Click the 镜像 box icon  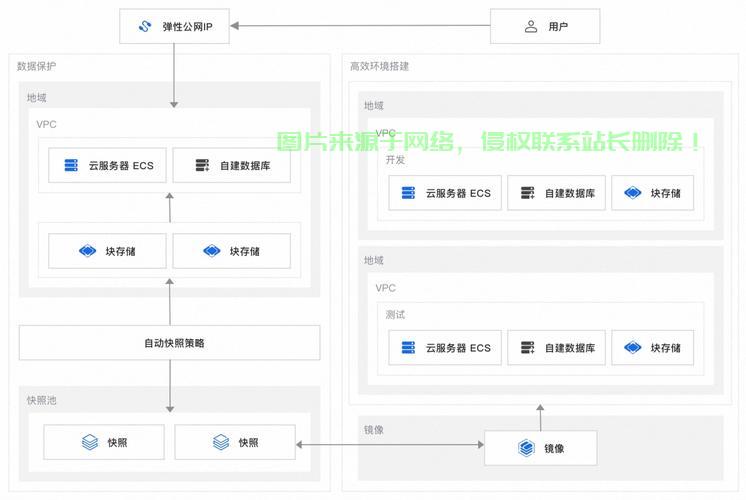coord(526,448)
